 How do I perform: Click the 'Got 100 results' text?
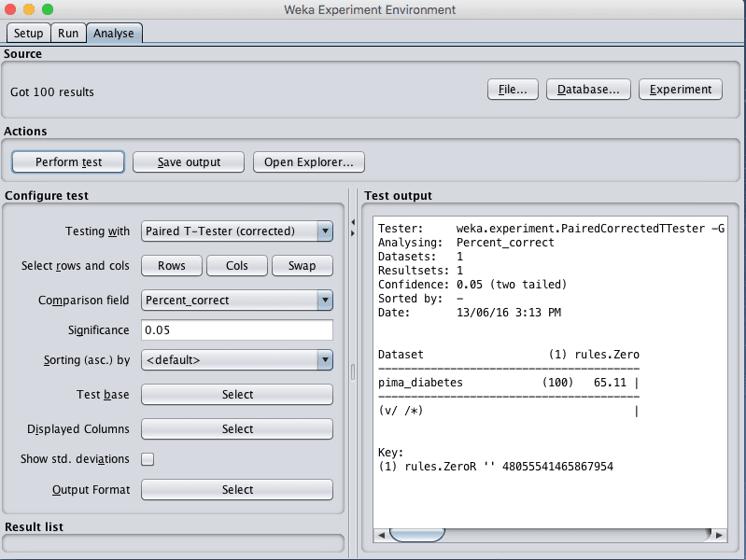(x=52, y=91)
